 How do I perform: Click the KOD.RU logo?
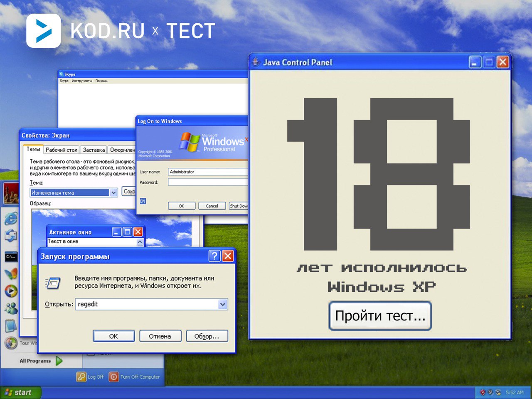43,31
